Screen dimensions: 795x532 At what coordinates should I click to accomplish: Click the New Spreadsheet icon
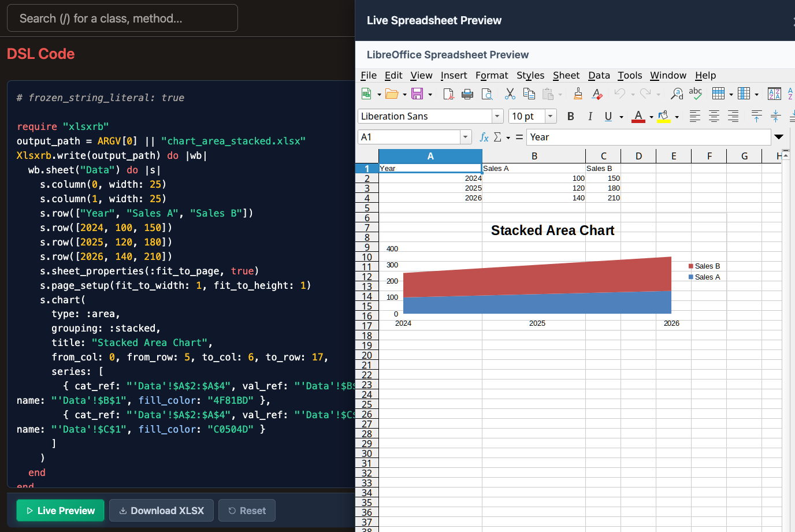(x=366, y=94)
